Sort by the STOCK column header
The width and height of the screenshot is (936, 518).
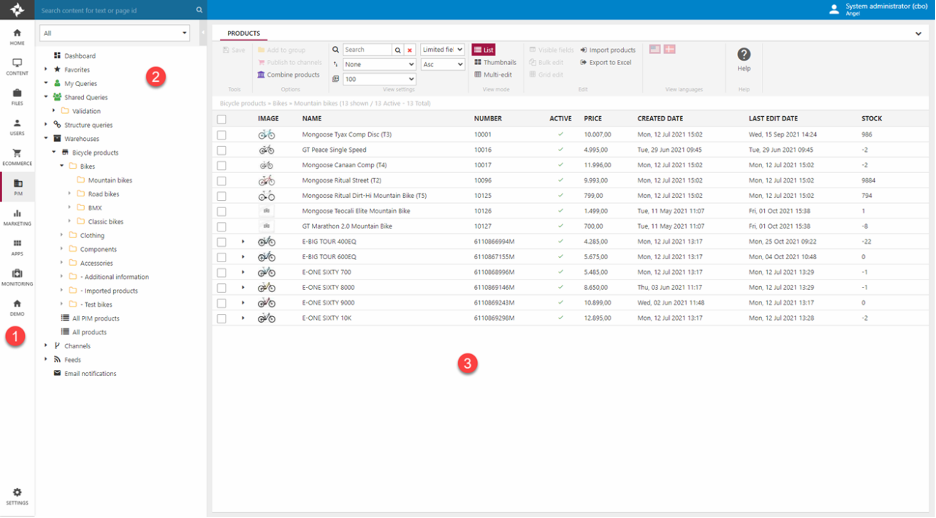[872, 119]
